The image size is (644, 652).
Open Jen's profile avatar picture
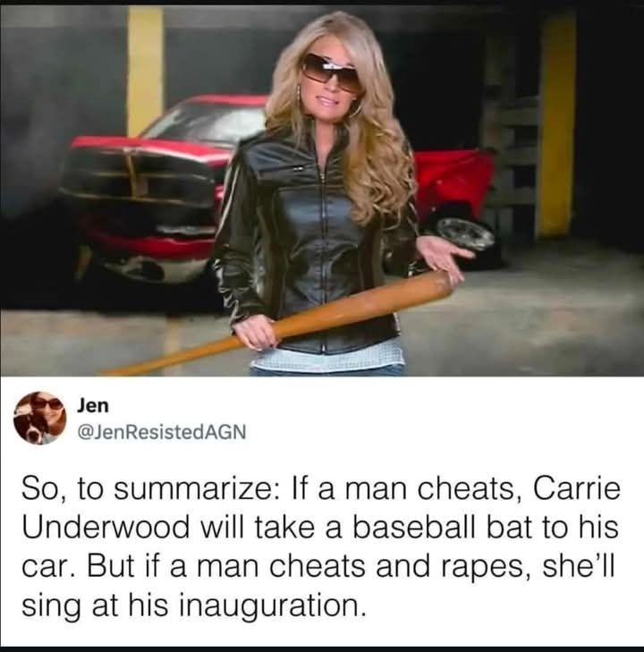(x=40, y=419)
